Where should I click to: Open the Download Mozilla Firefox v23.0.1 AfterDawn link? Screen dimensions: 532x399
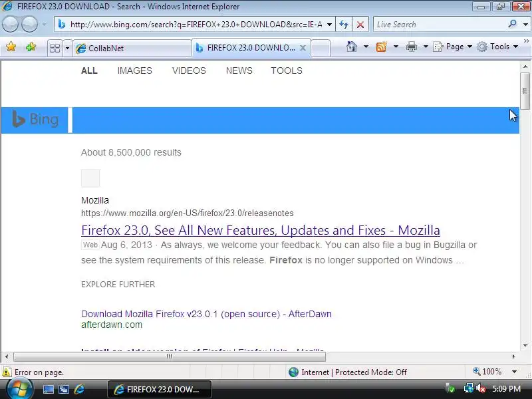point(206,314)
